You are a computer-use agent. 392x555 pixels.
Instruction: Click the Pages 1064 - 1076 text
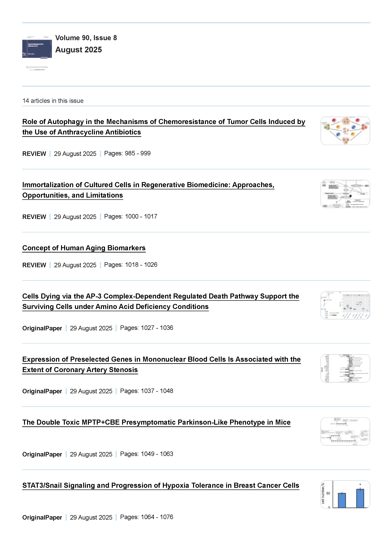[146, 517]
